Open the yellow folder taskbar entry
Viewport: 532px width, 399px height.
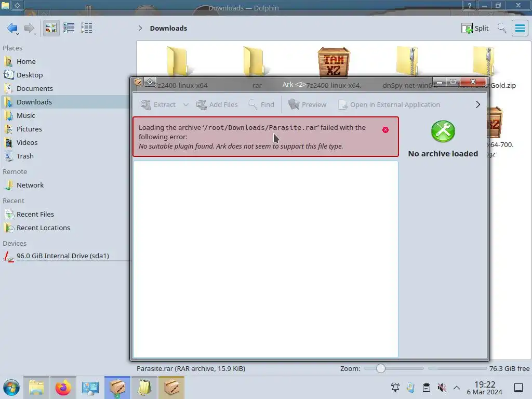click(144, 388)
